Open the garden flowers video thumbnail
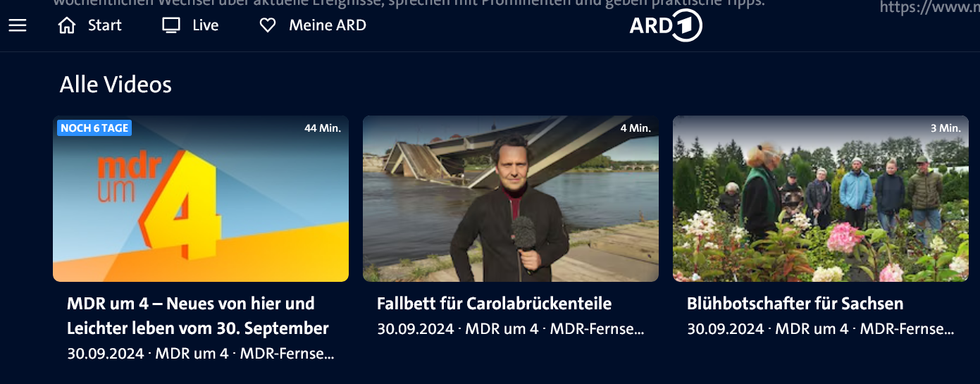This screenshot has height=384, width=980. coord(821,199)
